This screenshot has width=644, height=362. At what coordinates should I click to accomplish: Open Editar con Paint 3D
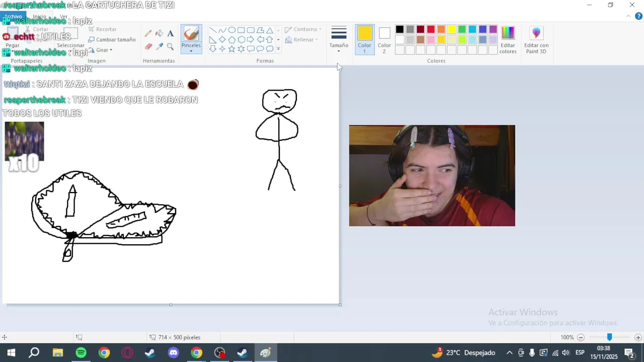[536, 40]
